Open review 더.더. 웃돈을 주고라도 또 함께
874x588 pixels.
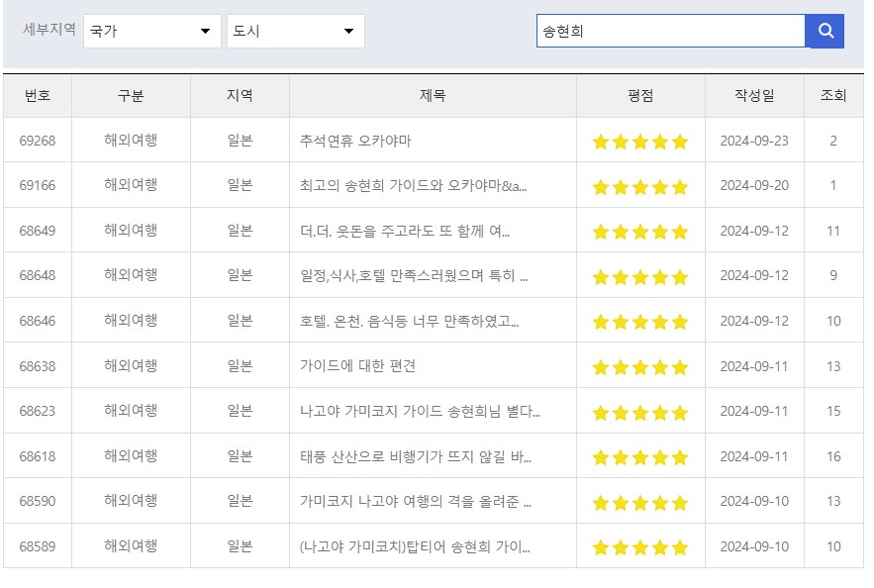click(405, 231)
